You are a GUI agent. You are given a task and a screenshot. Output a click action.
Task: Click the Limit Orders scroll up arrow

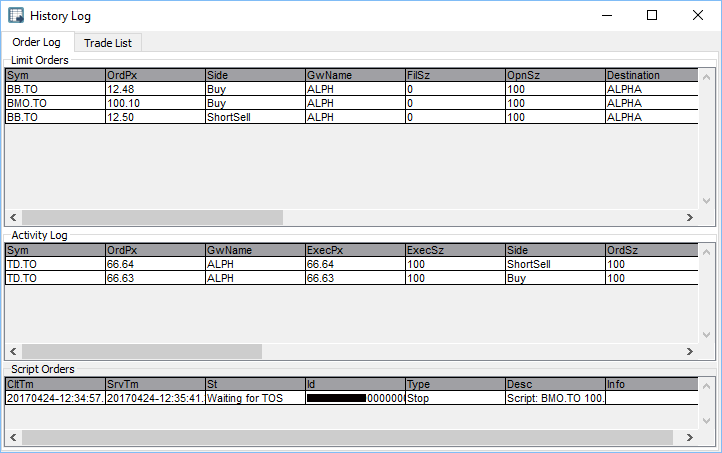[x=707, y=76]
